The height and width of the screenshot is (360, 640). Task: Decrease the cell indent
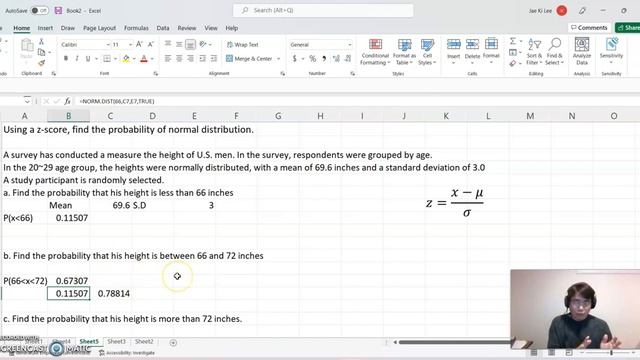[x=202, y=59]
